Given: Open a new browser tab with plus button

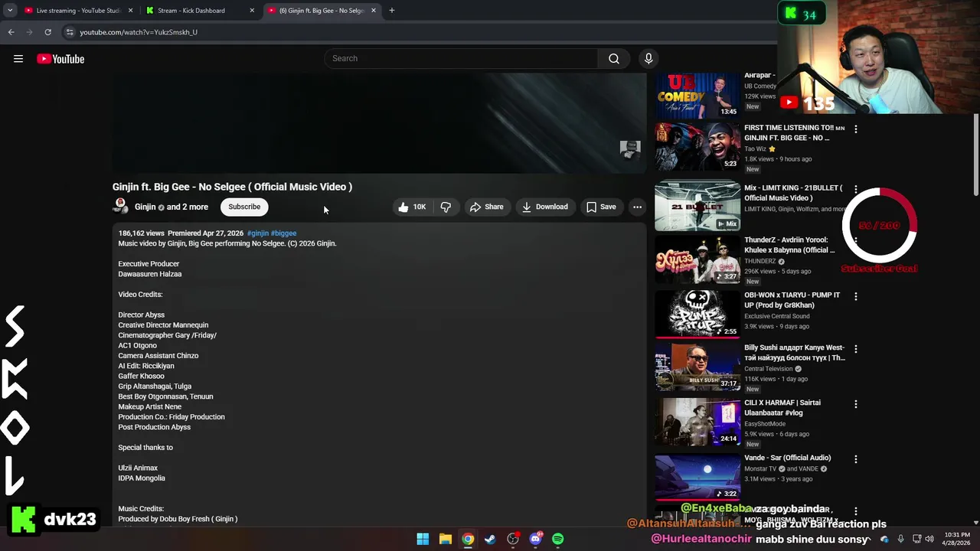Looking at the screenshot, I should (x=392, y=11).
